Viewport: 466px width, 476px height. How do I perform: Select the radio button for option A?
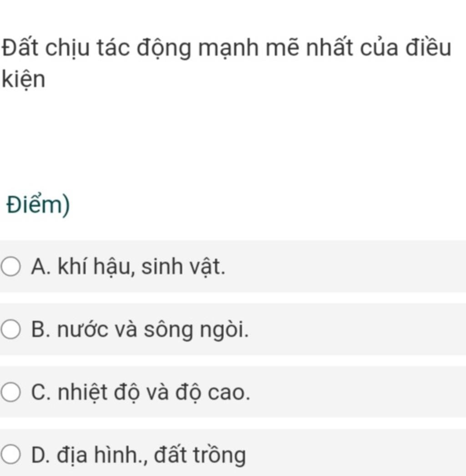tap(11, 267)
